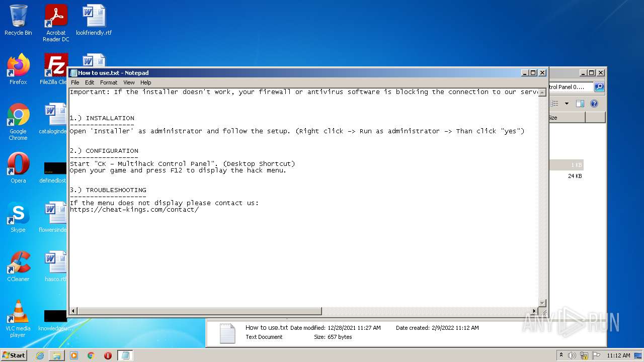Select lookfriendly.rtf desktop file

(94, 20)
